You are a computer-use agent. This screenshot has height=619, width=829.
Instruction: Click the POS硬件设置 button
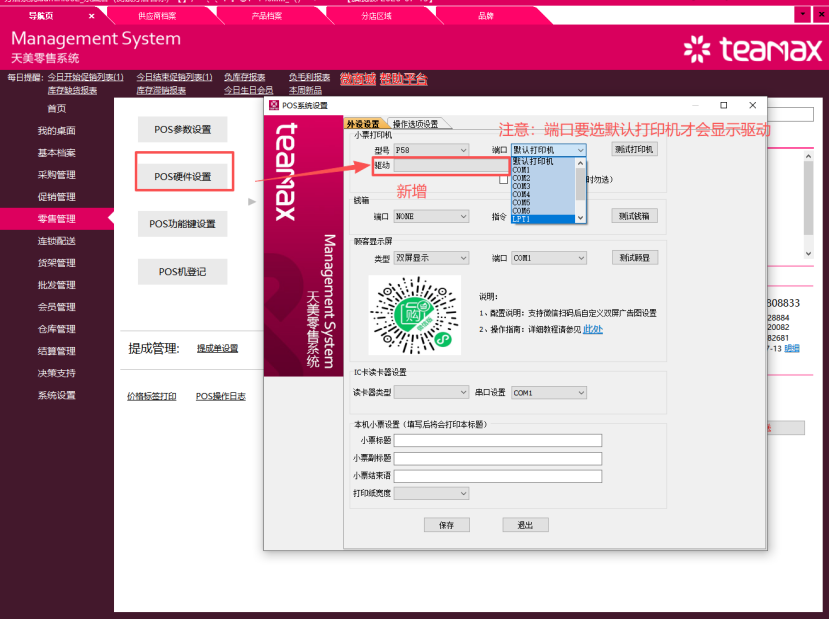(x=182, y=177)
